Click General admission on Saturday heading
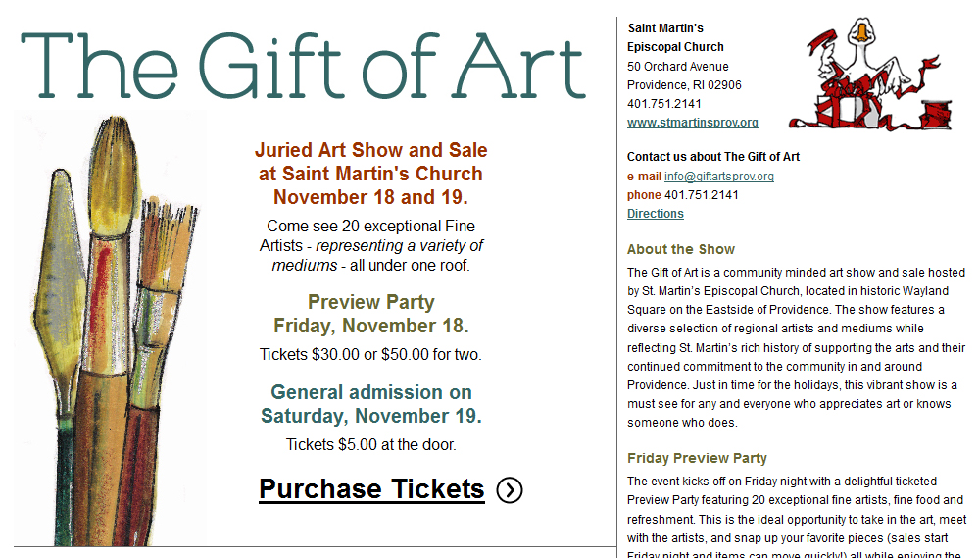The image size is (980, 558). [x=371, y=404]
